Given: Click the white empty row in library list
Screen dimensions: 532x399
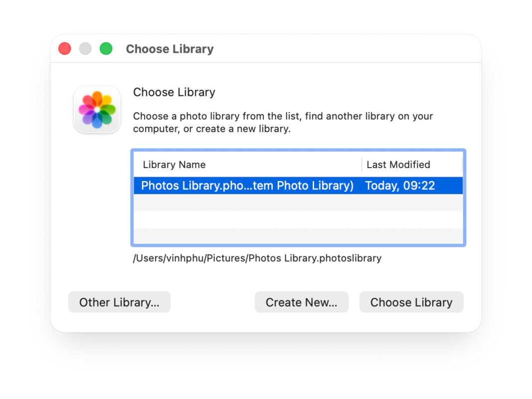Looking at the screenshot, I should (298, 219).
